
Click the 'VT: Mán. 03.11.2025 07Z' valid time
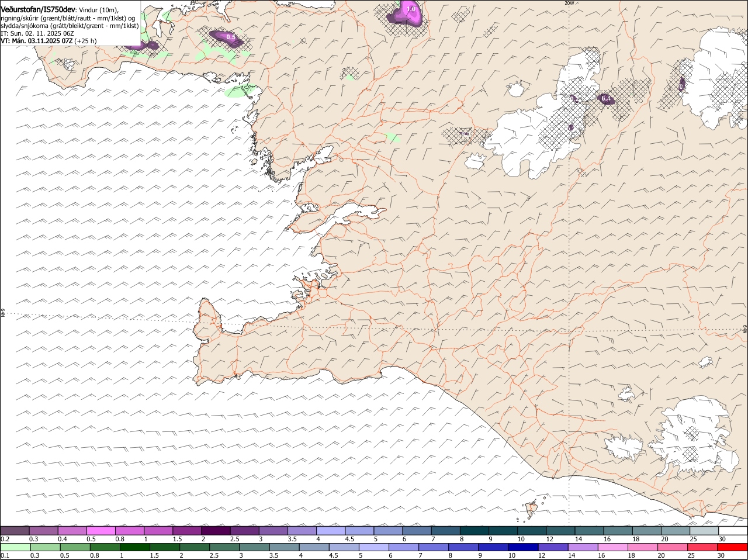coord(36,41)
